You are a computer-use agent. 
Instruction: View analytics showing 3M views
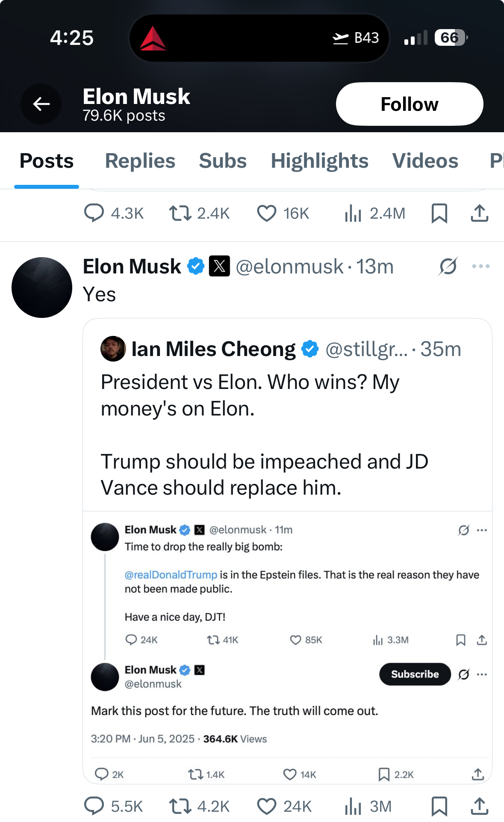tap(368, 806)
